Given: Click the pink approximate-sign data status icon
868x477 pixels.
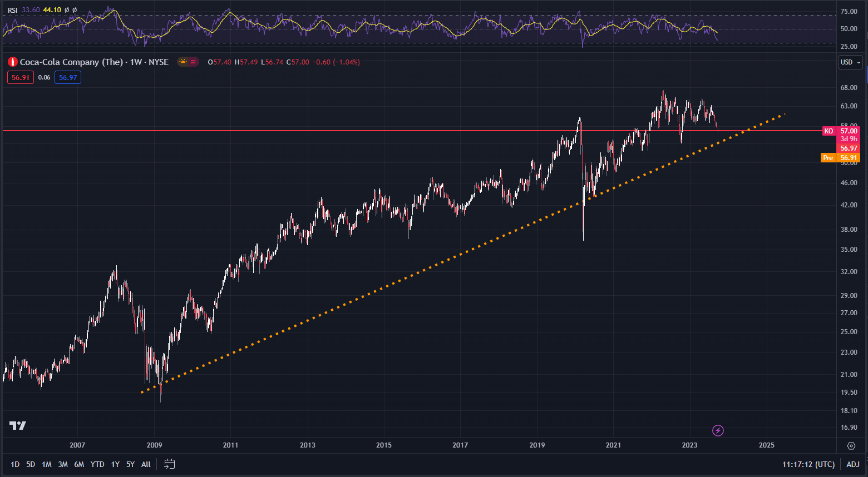Looking at the screenshot, I should [193, 62].
